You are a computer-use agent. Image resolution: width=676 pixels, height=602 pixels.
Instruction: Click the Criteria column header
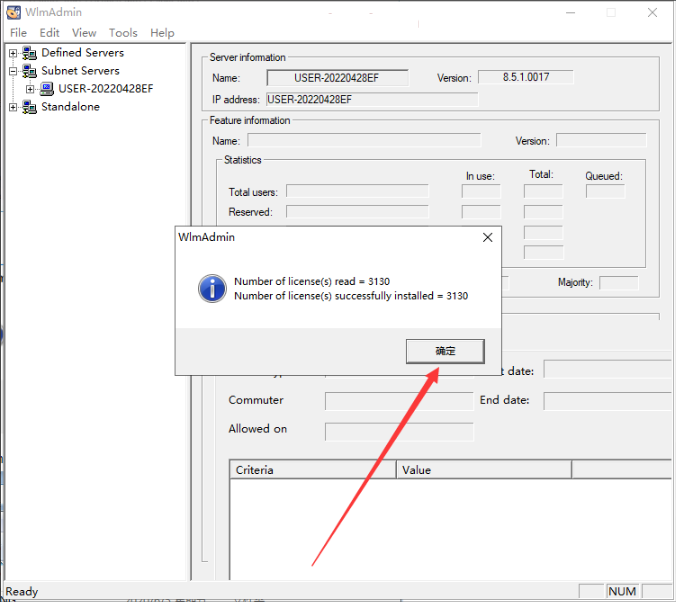(x=313, y=470)
